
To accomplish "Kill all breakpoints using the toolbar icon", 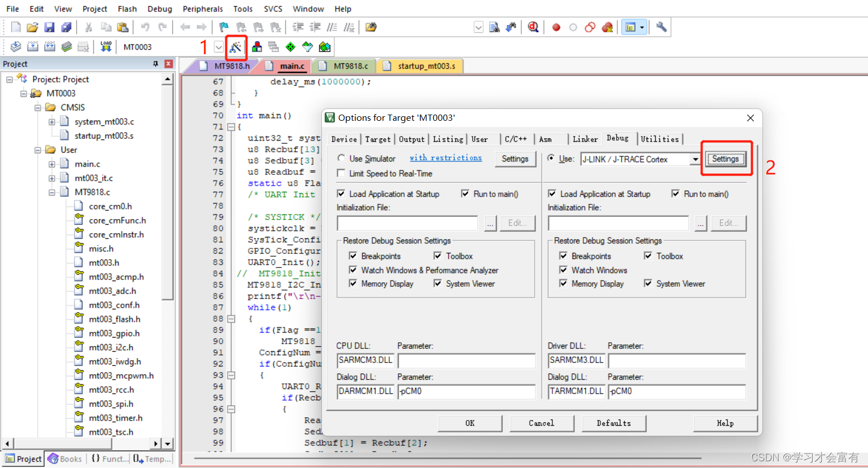I will pyautogui.click(x=606, y=27).
